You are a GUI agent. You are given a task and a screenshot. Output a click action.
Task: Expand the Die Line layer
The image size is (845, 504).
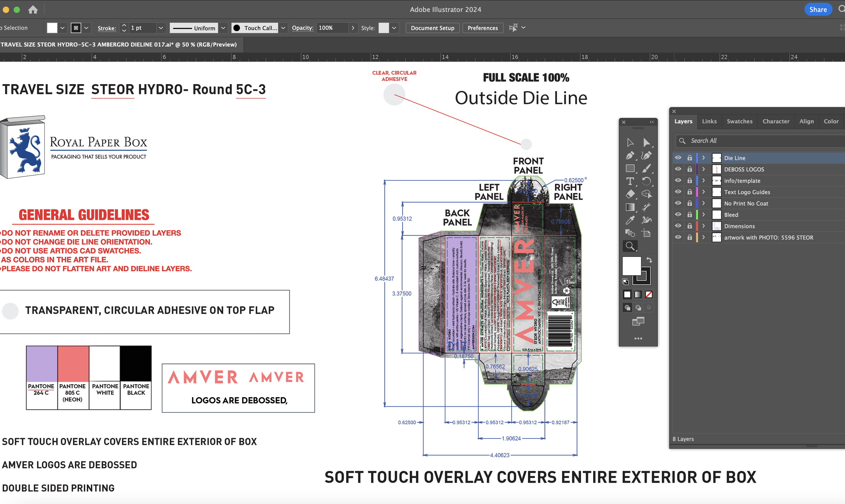coord(704,158)
